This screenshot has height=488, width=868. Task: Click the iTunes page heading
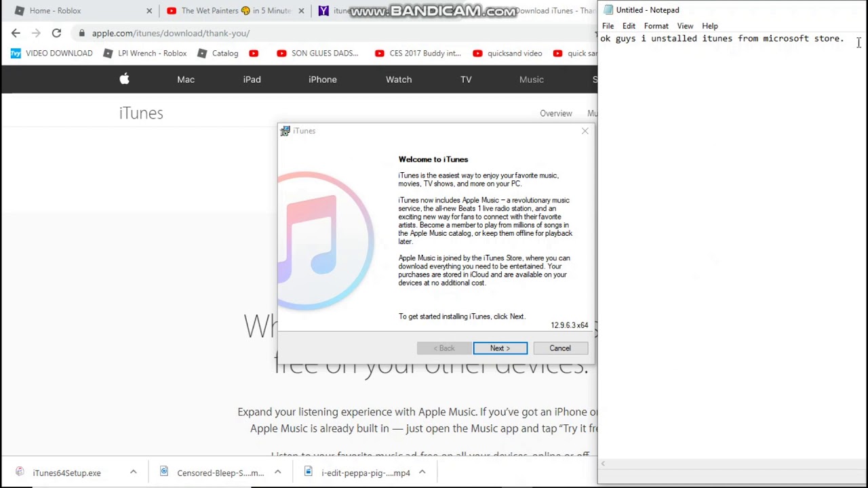pos(141,113)
